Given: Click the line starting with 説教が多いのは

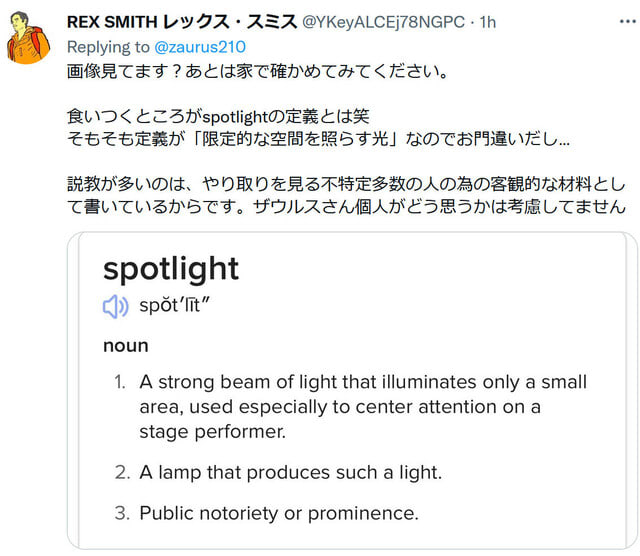Looking at the screenshot, I should point(346,184).
